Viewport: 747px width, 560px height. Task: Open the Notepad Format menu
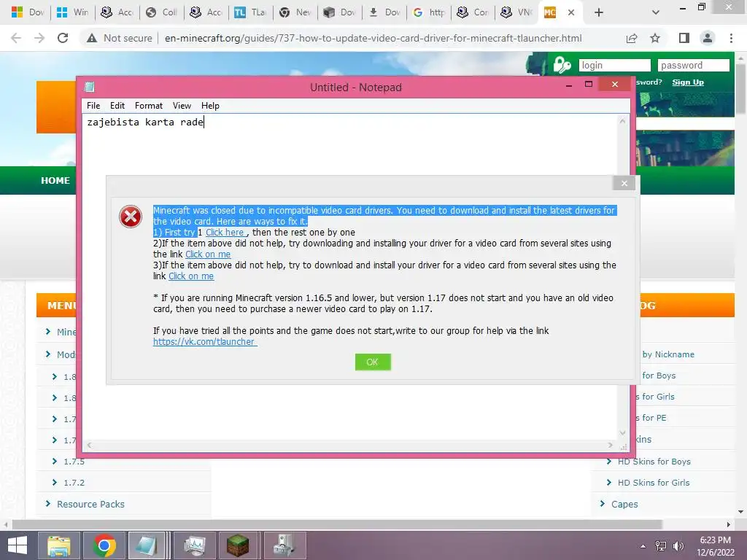(x=149, y=106)
